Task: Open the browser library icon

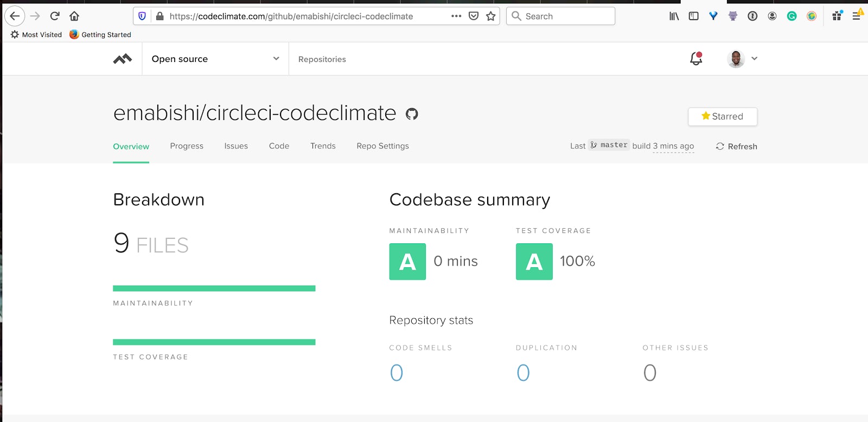Action: (674, 16)
